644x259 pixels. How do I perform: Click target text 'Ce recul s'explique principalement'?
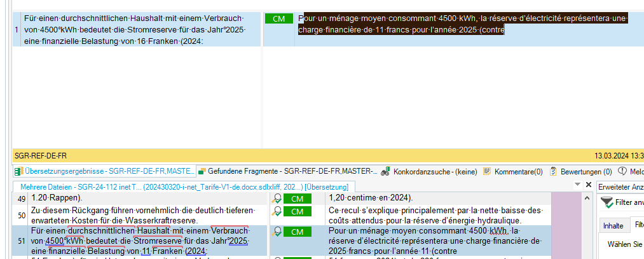[392, 210]
